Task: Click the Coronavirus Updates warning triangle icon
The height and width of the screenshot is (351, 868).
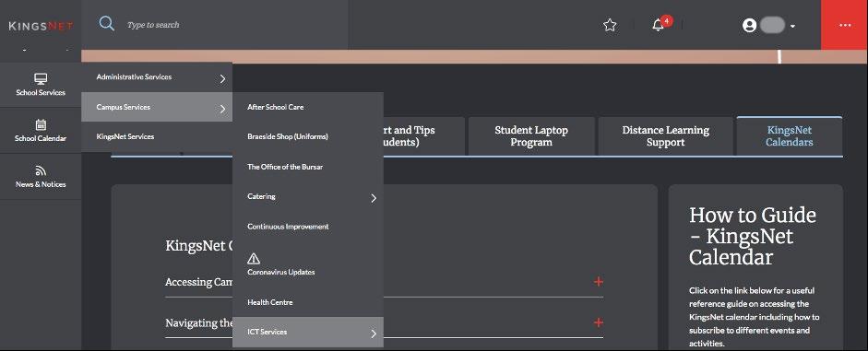Action: (x=254, y=258)
